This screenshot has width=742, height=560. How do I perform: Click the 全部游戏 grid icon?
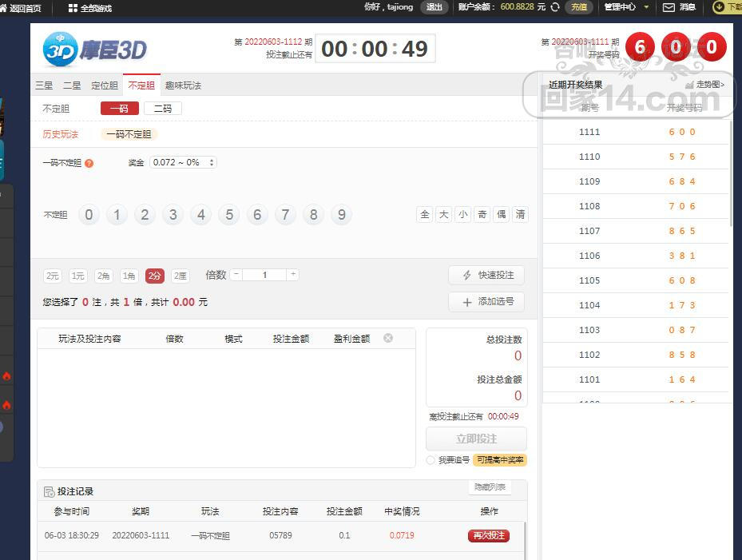point(73,8)
